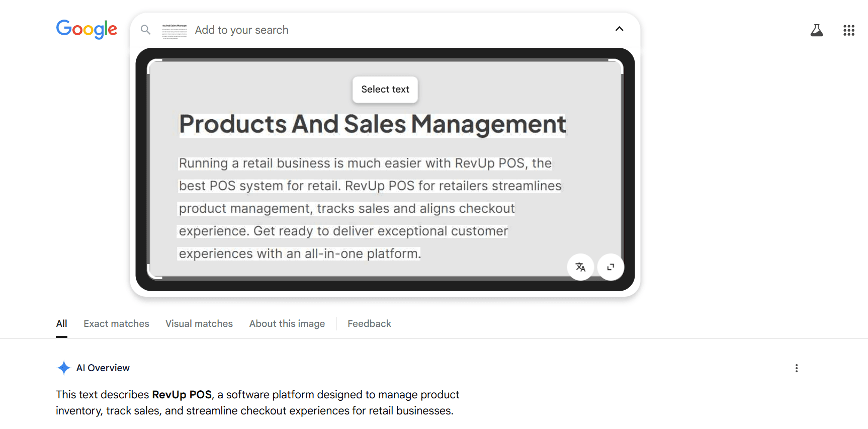Open Search Labs flask icon
Image resolution: width=868 pixels, height=429 pixels.
point(817,30)
